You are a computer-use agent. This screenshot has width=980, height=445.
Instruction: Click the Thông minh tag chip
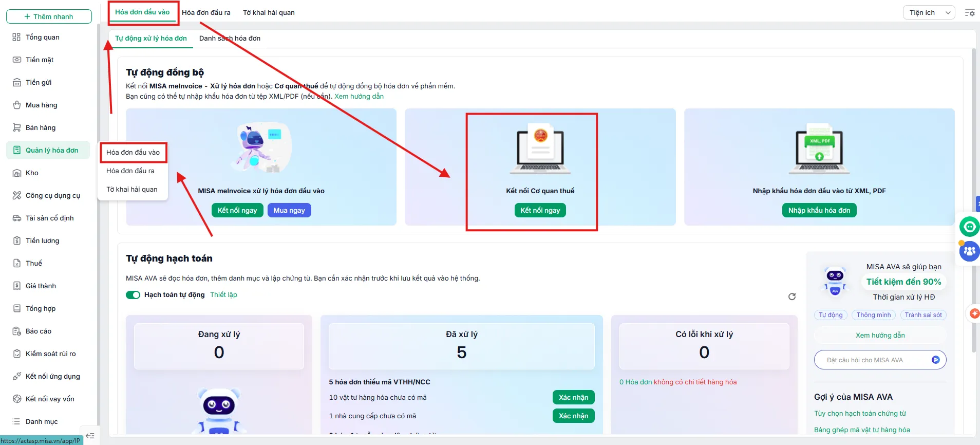[x=874, y=315]
